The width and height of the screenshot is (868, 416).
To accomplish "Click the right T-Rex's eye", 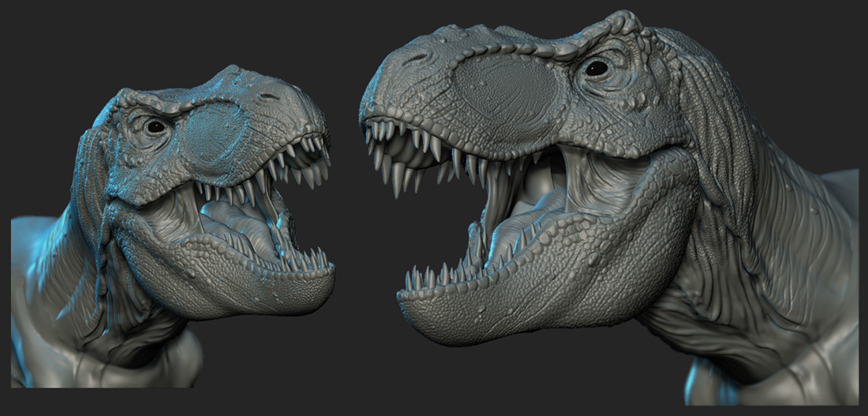I will [x=597, y=69].
